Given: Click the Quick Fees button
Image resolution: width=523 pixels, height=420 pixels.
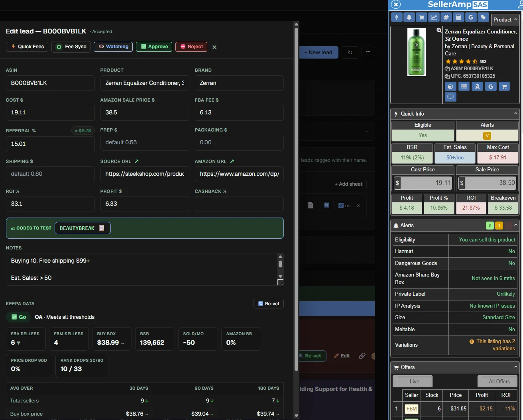Looking at the screenshot, I should click(27, 47).
